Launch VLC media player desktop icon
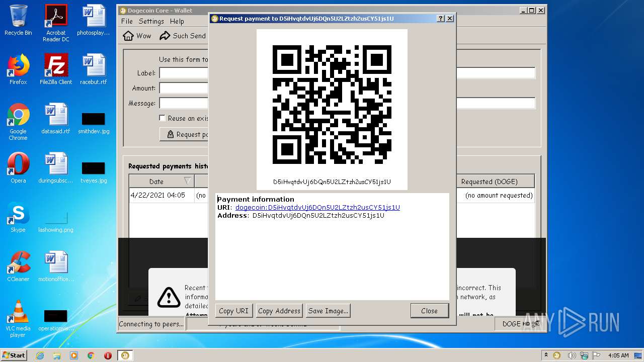644x362 pixels. coord(18,319)
